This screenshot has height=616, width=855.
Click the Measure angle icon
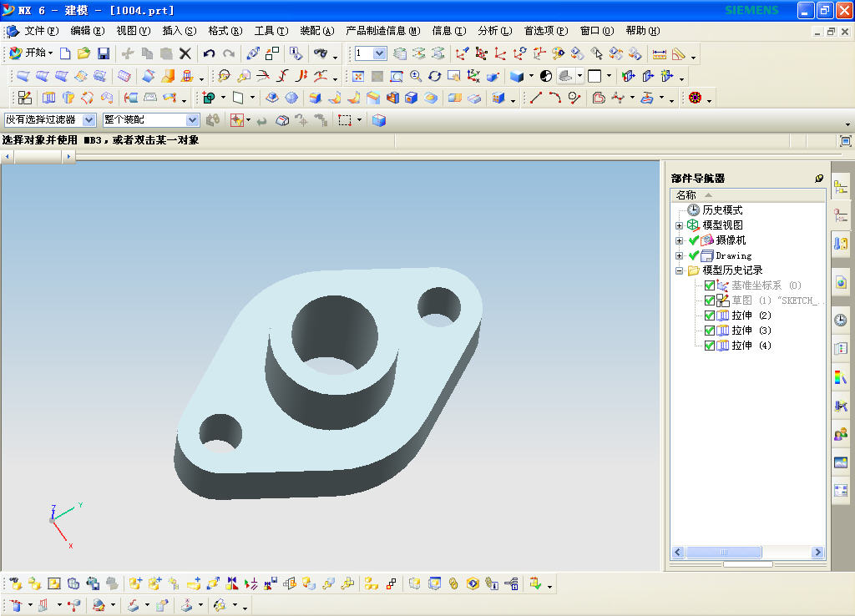tap(678, 54)
